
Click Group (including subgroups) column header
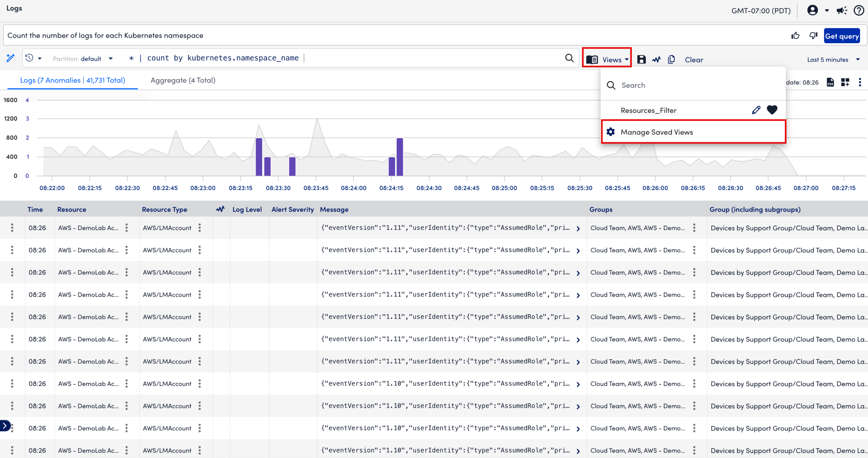coord(755,209)
